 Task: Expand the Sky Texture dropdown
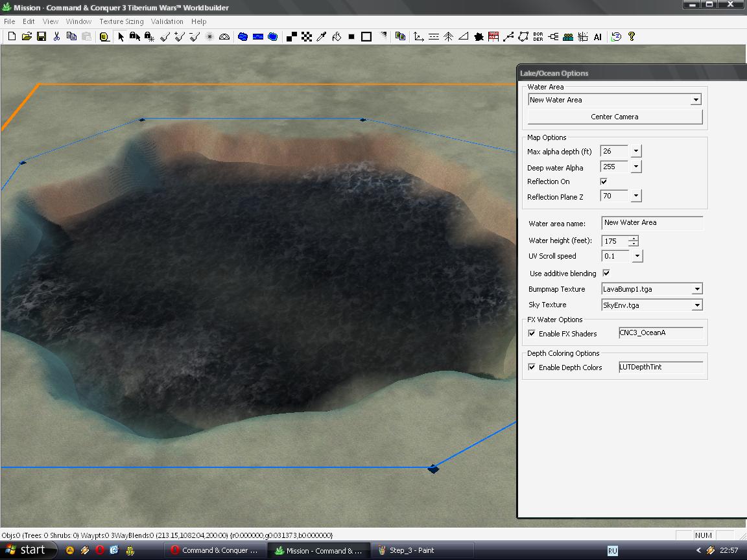tap(697, 305)
